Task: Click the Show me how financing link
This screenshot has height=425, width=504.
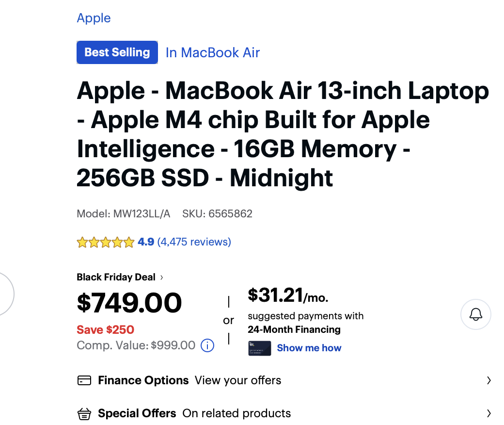Action: click(309, 348)
